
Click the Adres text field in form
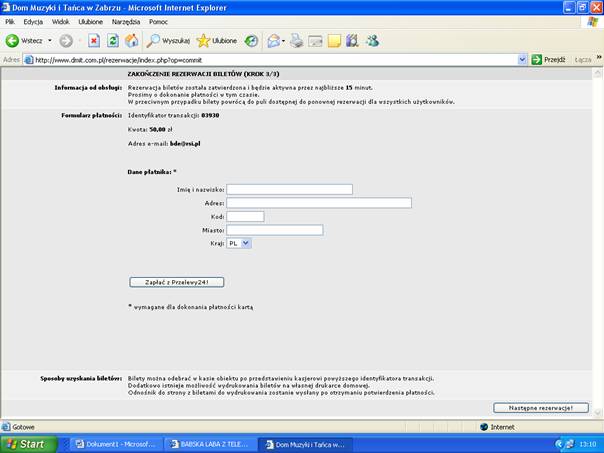[x=319, y=203]
